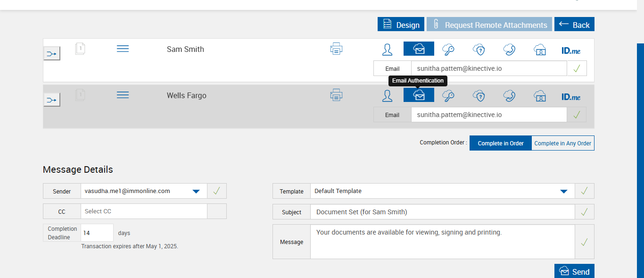
Task: Click the merge arrow button beside Wells Fargo
Action: point(52,100)
